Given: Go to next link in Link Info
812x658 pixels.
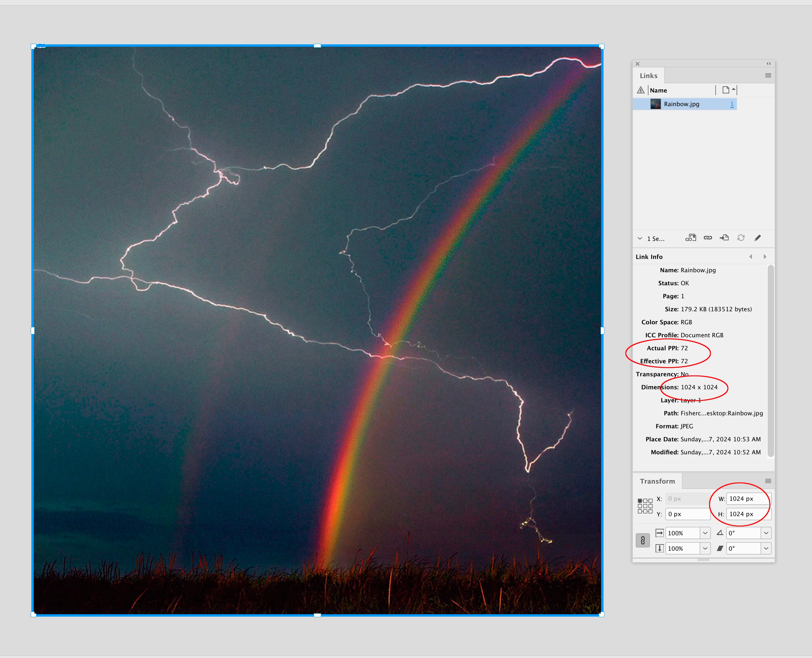Looking at the screenshot, I should [x=765, y=257].
